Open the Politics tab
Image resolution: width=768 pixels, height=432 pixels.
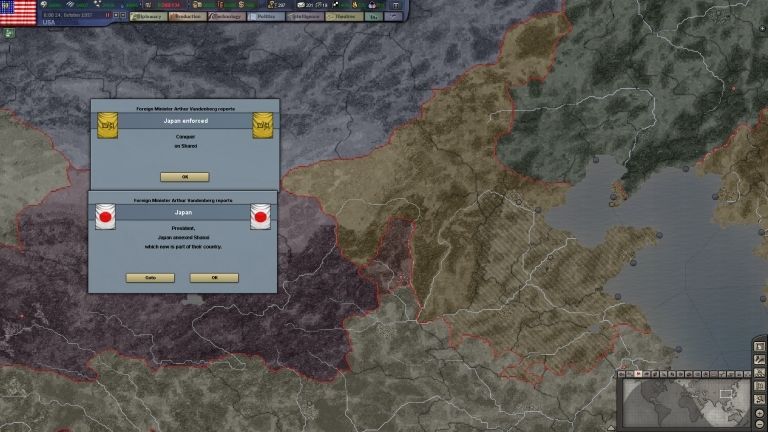[x=266, y=16]
